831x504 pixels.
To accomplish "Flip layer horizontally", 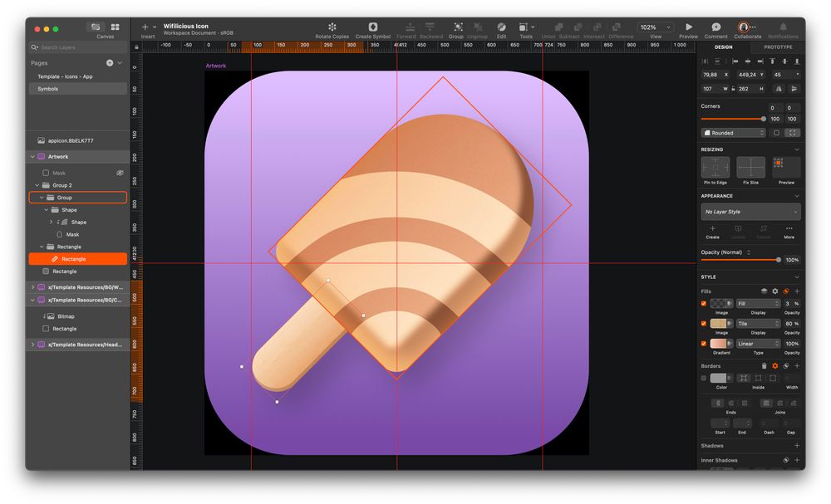I will [x=779, y=89].
